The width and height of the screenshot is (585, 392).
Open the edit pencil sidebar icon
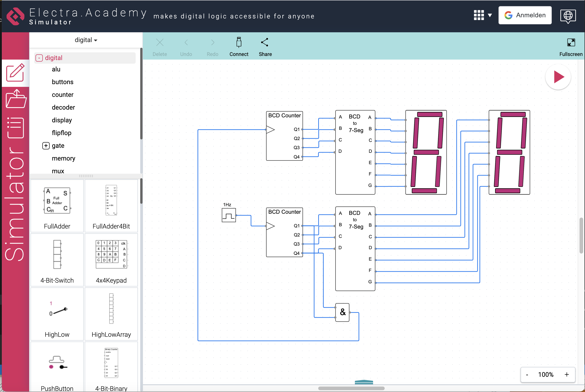15,73
